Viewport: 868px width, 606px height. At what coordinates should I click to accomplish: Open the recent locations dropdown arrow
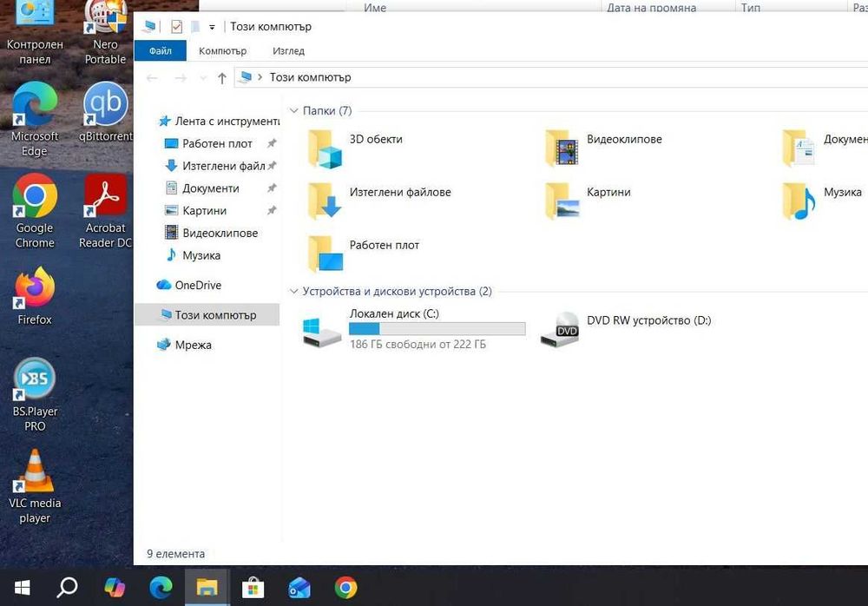(203, 78)
